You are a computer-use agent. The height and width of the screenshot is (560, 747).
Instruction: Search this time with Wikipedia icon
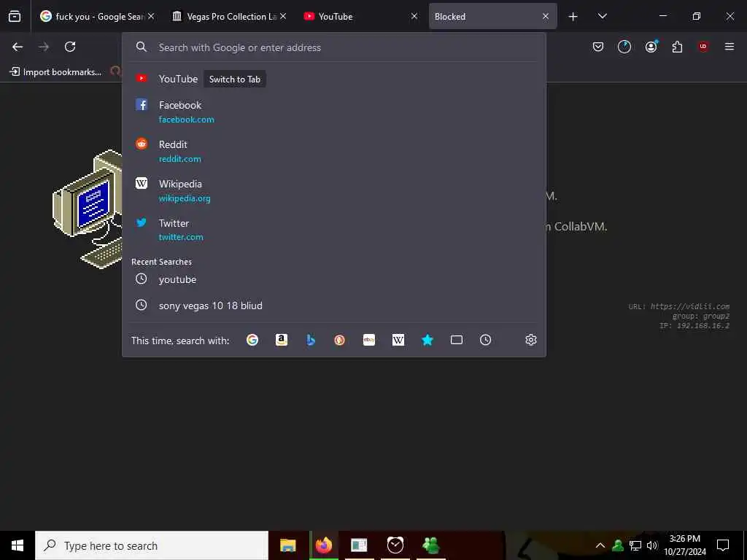398,340
